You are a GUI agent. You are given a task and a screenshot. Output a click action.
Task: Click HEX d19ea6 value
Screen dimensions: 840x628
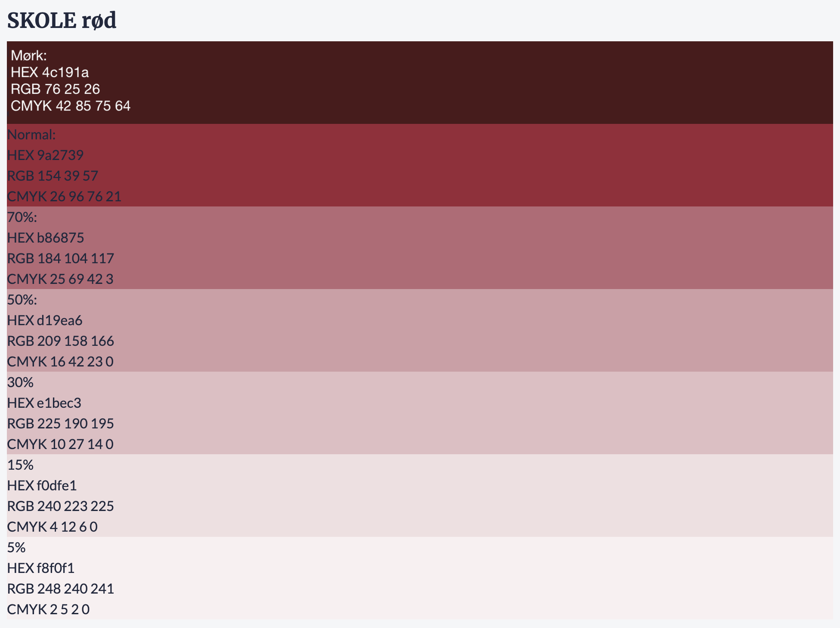[x=45, y=320]
